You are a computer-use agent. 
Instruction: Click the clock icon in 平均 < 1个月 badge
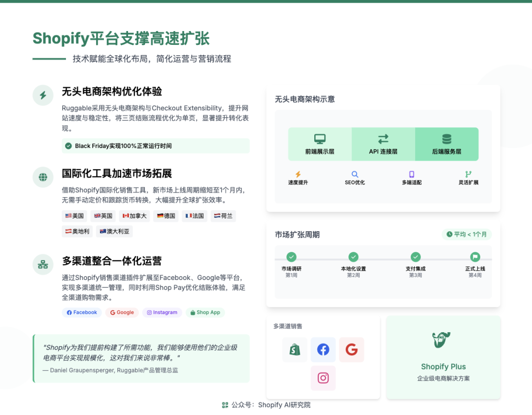pos(449,234)
